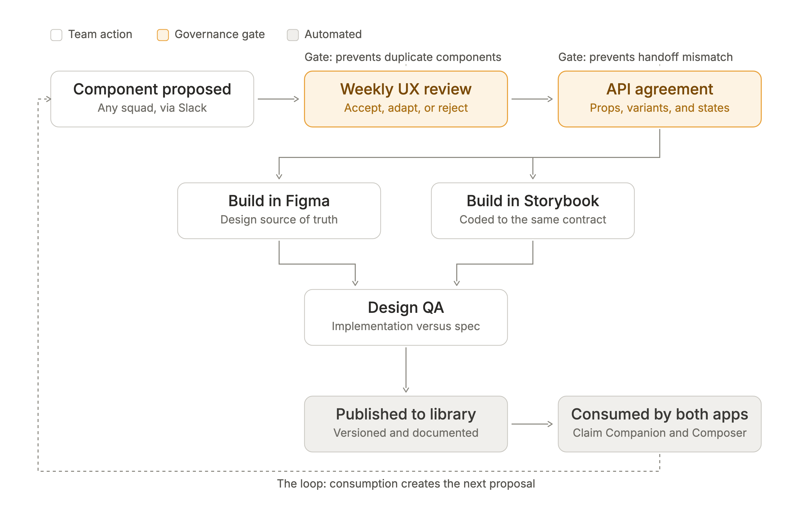Select the Consumed by both apps box

[659, 424]
